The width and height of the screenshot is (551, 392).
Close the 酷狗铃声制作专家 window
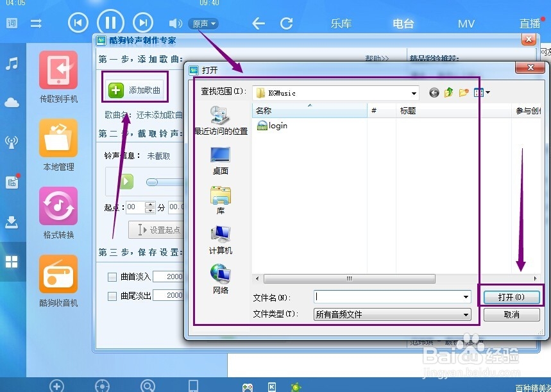point(529,39)
